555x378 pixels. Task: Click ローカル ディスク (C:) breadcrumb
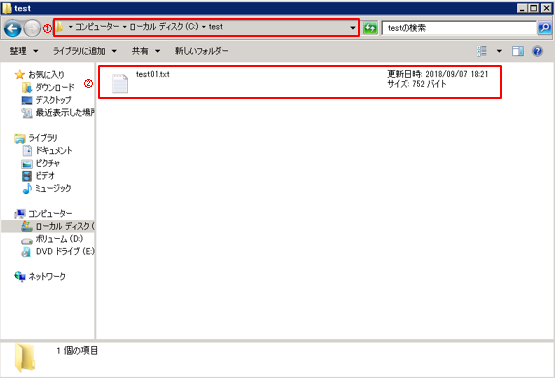[x=164, y=27]
